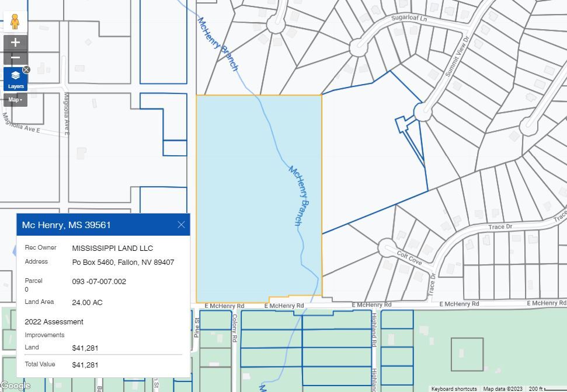Click the Sugarloaf Ln cul-de-sac circle
Viewport: 567px width, 392px height.
point(359,47)
